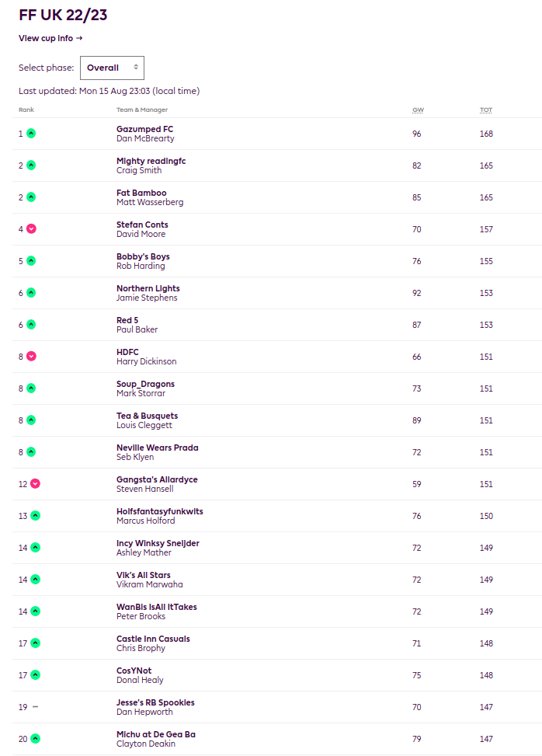Click red down arrow beside Stefan Conts rank
542x756 pixels.
point(31,229)
